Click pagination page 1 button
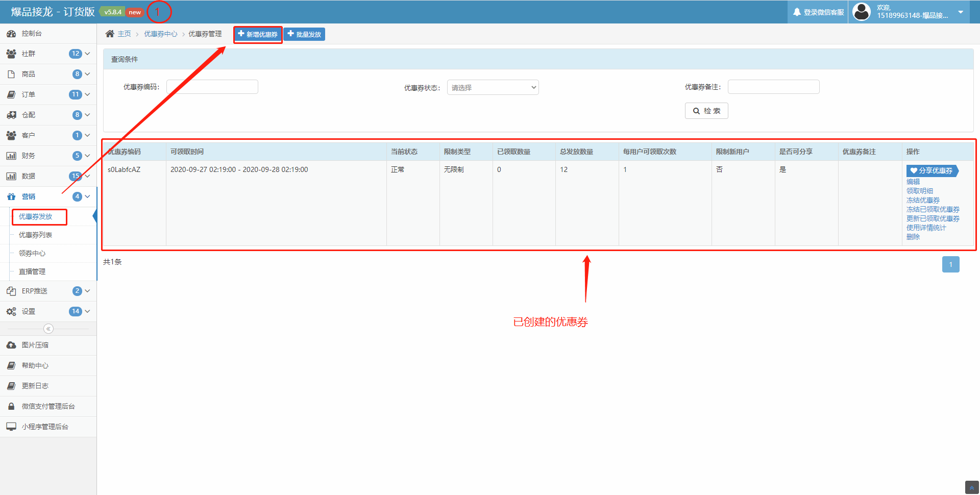This screenshot has height=495, width=980. point(951,264)
